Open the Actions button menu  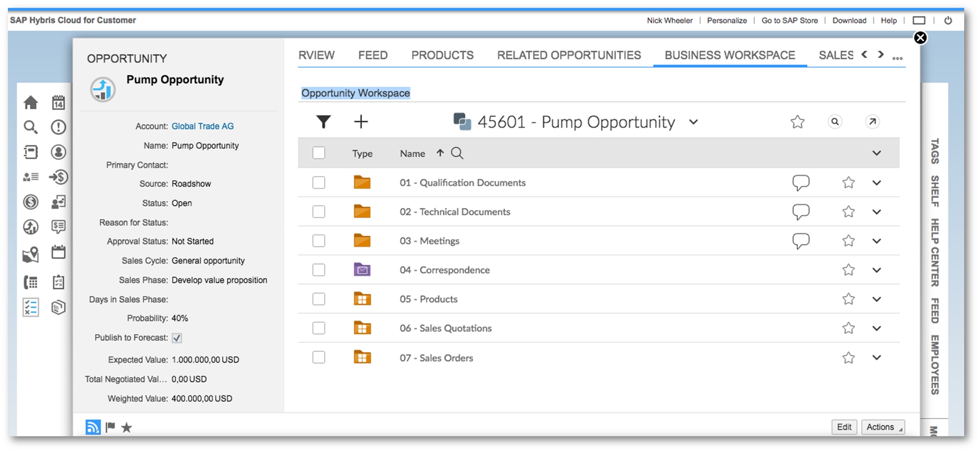tap(883, 427)
